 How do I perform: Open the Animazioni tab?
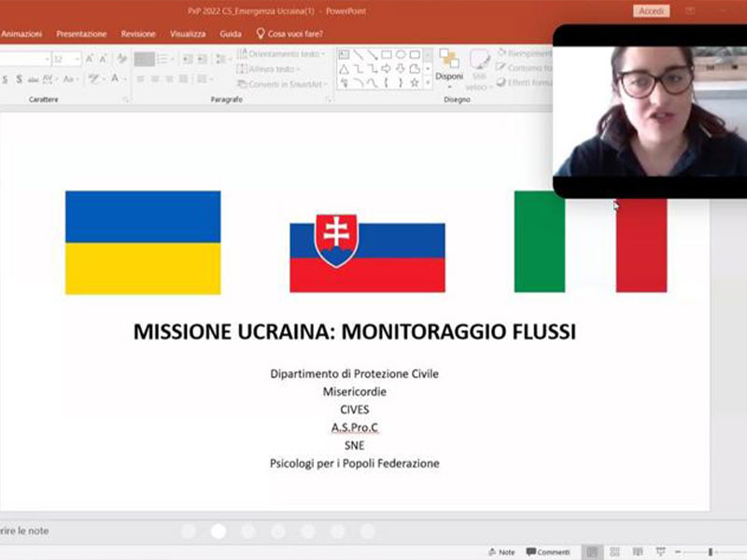(x=21, y=34)
